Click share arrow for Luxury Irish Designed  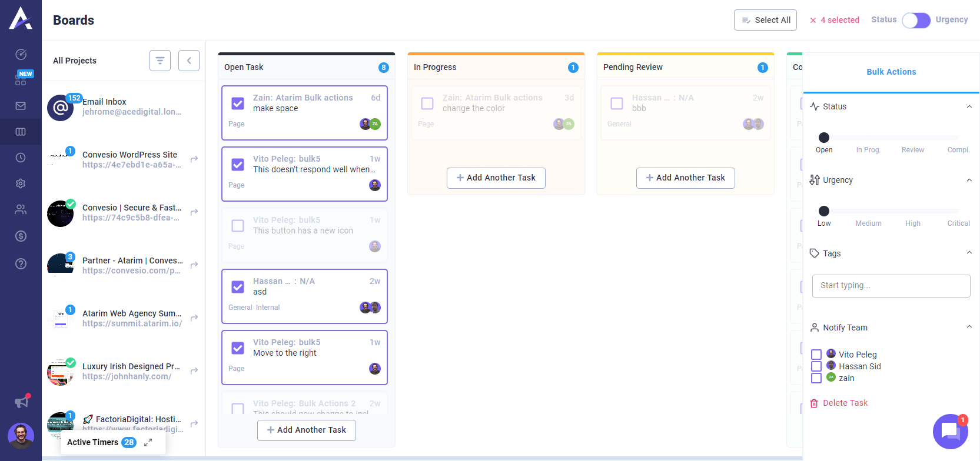click(194, 370)
